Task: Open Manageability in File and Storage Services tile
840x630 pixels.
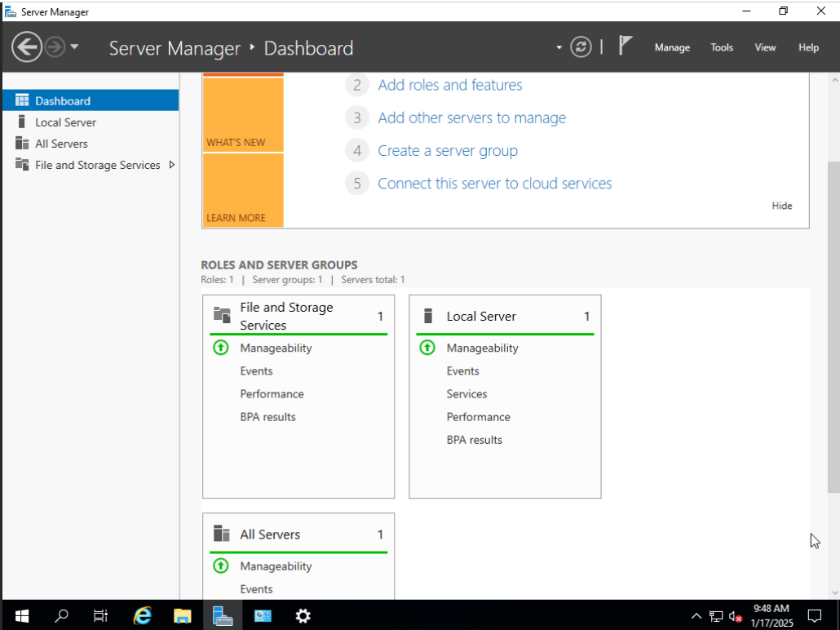Action: click(276, 348)
